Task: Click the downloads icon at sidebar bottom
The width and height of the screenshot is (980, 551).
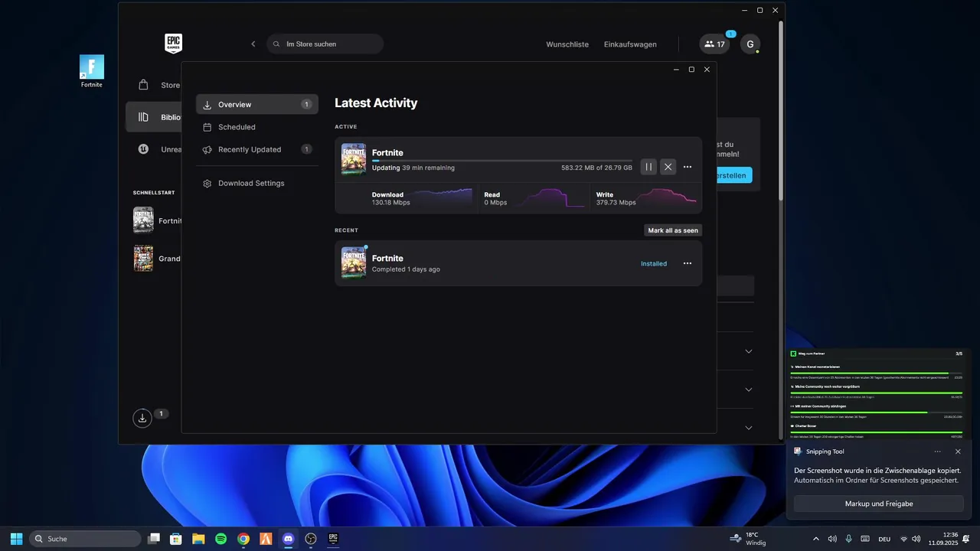Action: 142,418
